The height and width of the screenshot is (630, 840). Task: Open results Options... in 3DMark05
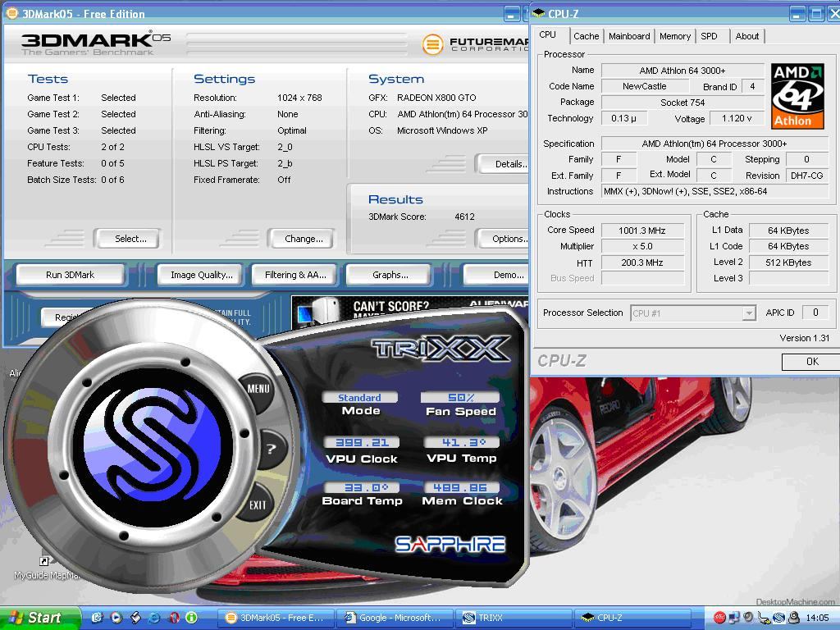click(x=504, y=239)
